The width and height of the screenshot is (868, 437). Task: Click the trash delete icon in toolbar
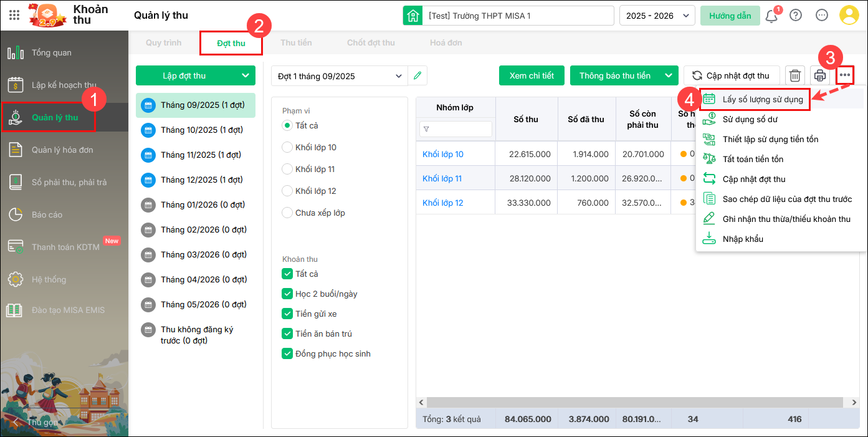[x=795, y=75]
